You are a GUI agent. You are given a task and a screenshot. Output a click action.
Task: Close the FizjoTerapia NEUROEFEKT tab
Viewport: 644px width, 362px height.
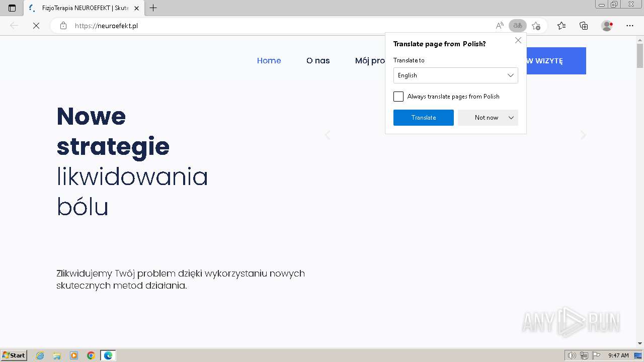pyautogui.click(x=136, y=8)
